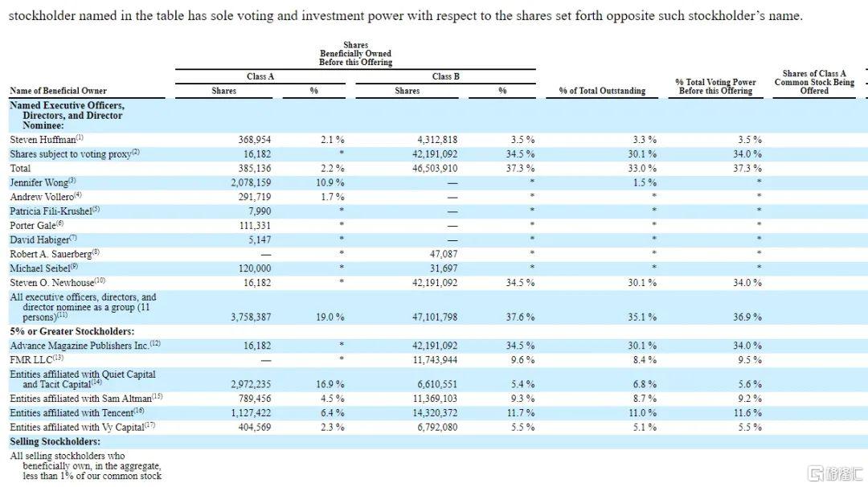The width and height of the screenshot is (868, 487).
Task: Select the '% of Total Outstanding' column header
Action: (x=602, y=91)
